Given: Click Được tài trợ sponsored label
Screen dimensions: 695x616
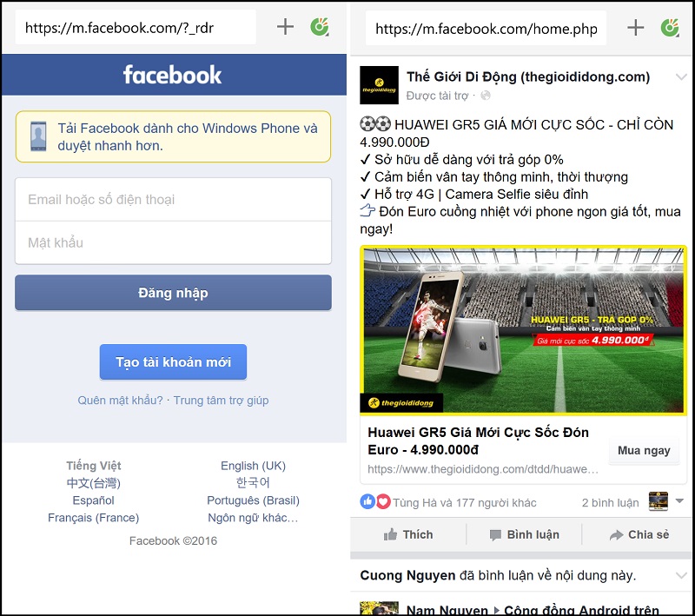Looking at the screenshot, I should click(x=438, y=96).
